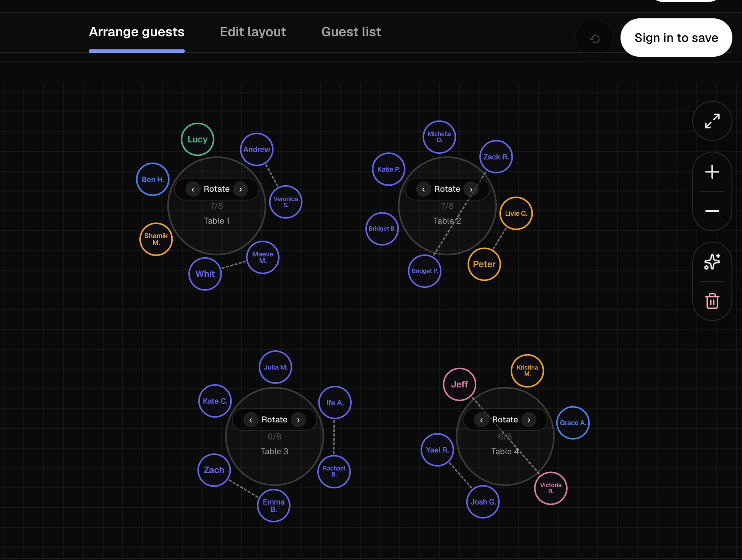Switch to the Guest list tab
This screenshot has width=742, height=560.
[x=351, y=32]
